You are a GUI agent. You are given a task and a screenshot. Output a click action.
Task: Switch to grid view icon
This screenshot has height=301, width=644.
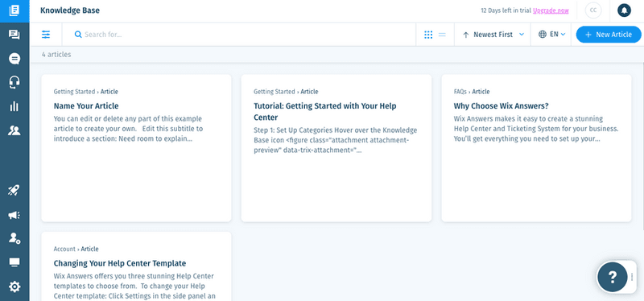[x=428, y=35]
